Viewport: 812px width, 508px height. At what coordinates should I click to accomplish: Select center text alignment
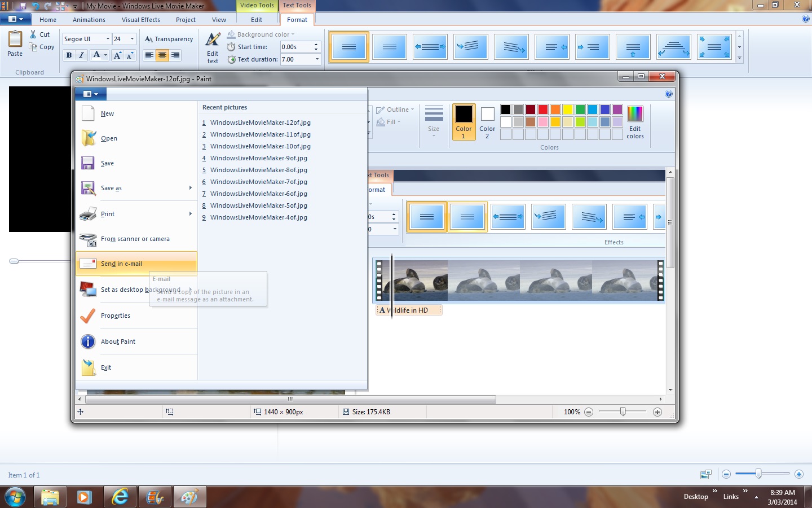tap(162, 55)
